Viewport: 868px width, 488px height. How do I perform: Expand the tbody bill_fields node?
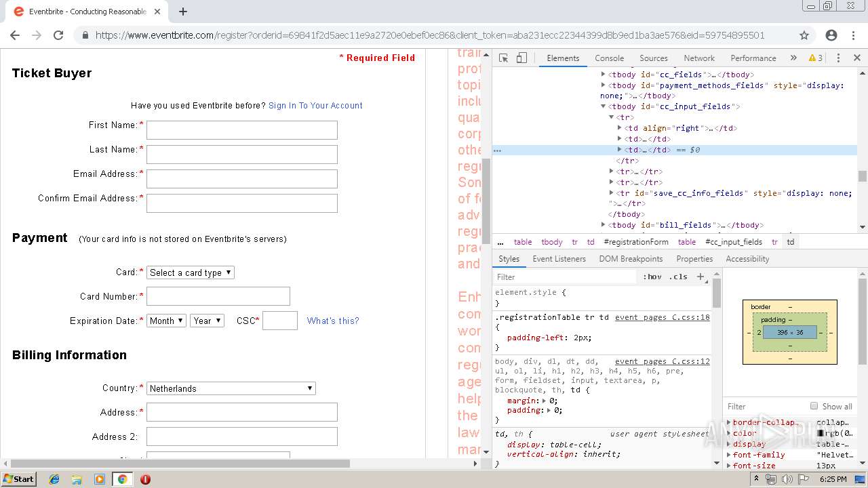603,225
